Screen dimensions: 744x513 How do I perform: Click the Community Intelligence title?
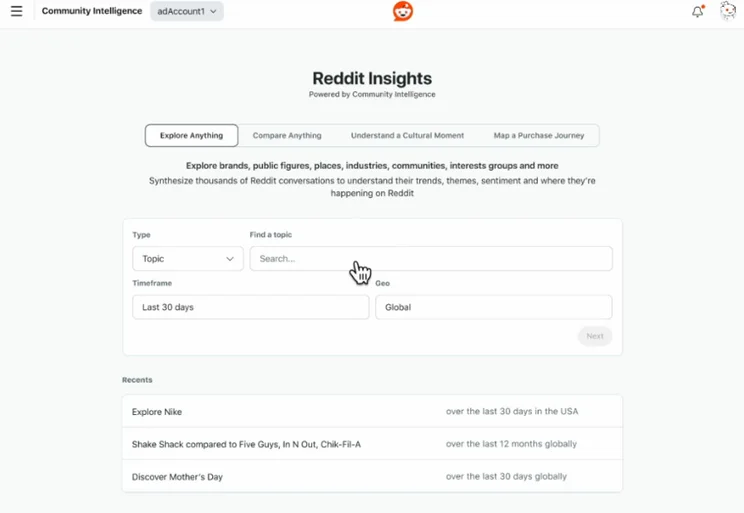click(92, 11)
